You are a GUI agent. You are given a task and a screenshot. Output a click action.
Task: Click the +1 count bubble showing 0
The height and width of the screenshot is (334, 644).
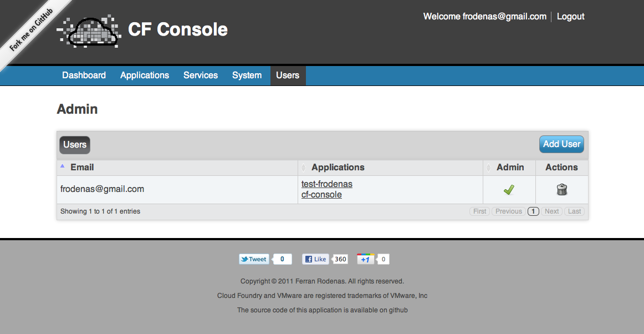pyautogui.click(x=383, y=259)
